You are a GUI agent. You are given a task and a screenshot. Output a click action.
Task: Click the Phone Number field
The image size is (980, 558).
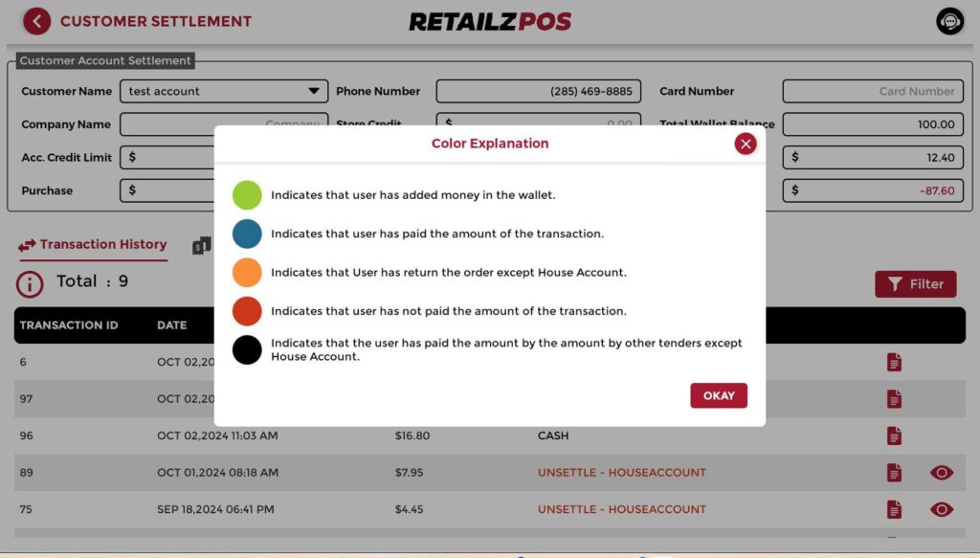tap(539, 92)
